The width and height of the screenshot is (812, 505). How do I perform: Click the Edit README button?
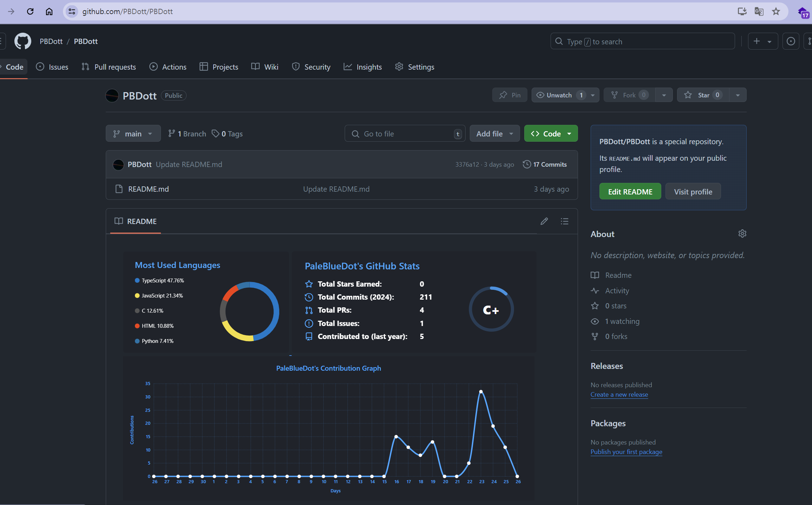pos(630,192)
